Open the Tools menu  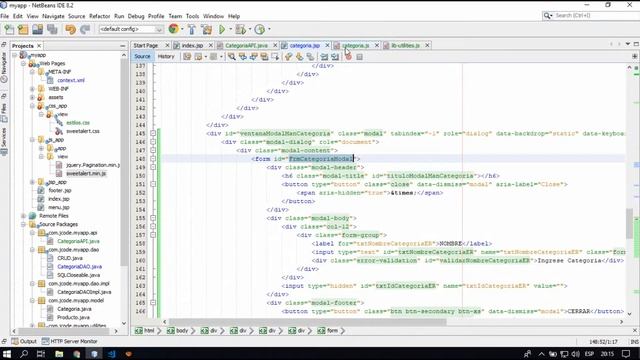[192, 16]
